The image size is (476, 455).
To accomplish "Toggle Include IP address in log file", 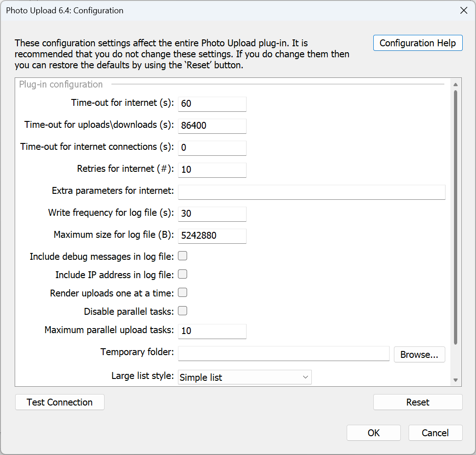I will (x=183, y=274).
